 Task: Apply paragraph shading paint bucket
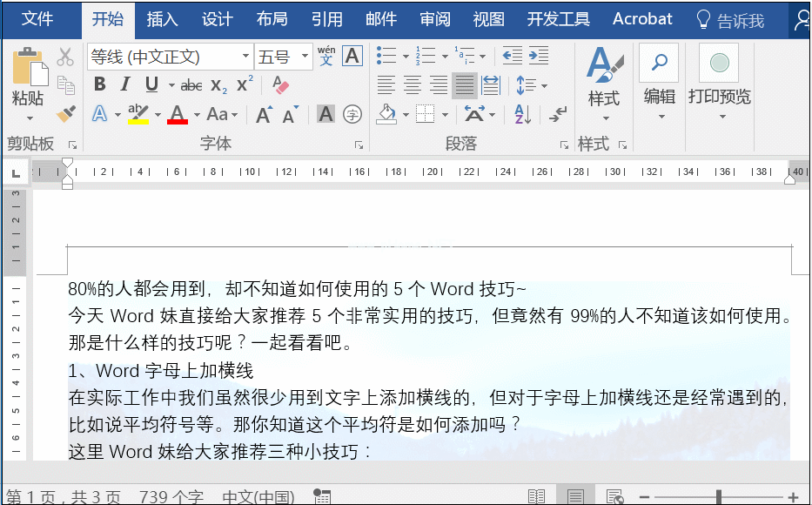(386, 114)
